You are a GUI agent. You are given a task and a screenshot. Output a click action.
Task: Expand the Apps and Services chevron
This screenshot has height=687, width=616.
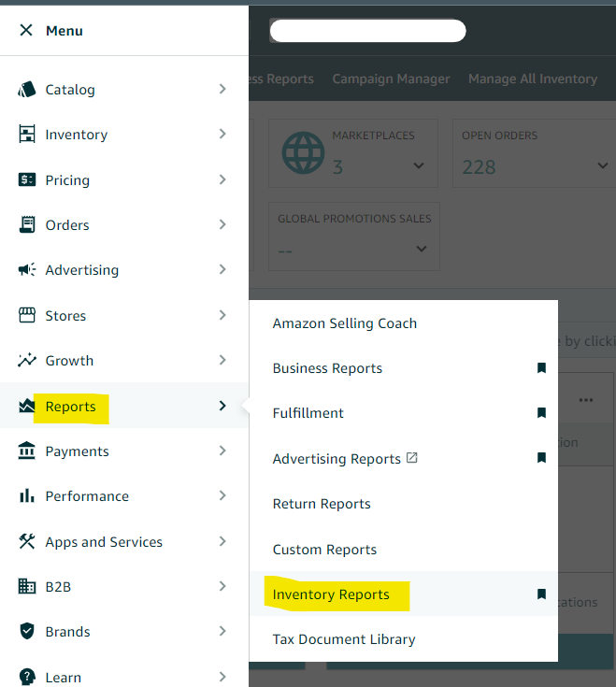click(222, 541)
